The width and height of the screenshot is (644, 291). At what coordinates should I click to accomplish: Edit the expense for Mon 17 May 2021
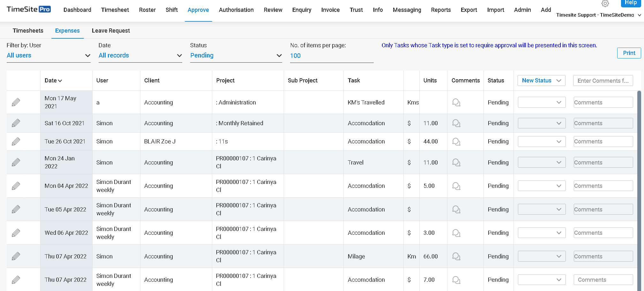16,102
